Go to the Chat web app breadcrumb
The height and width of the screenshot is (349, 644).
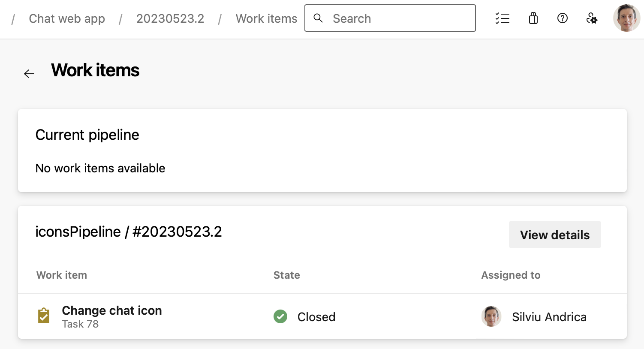(x=67, y=18)
